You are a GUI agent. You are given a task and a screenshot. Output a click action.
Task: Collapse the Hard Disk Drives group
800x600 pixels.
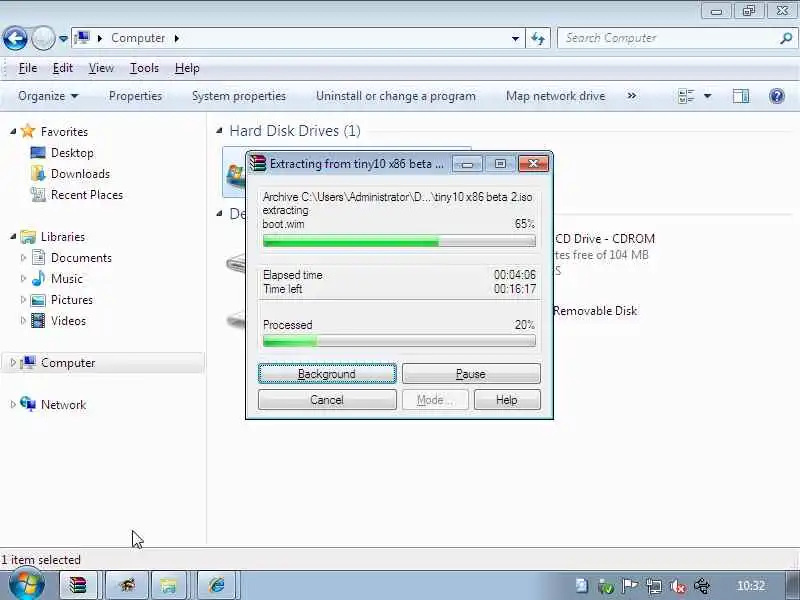[x=219, y=131]
